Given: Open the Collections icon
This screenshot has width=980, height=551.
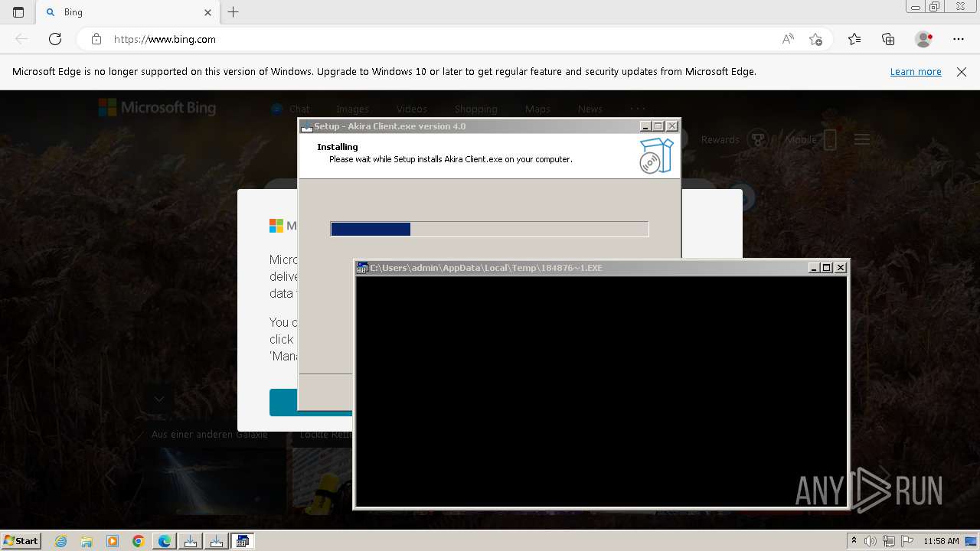Looking at the screenshot, I should pyautogui.click(x=888, y=39).
